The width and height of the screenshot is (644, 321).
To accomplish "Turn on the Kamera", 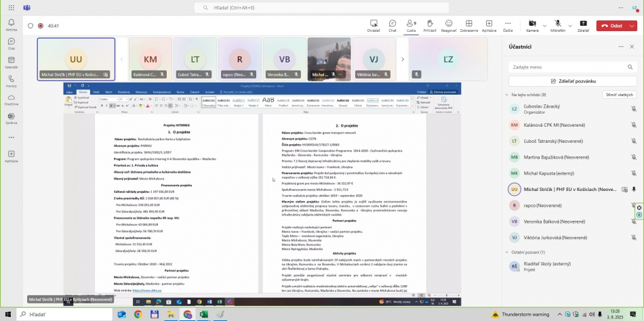I will pos(531,25).
